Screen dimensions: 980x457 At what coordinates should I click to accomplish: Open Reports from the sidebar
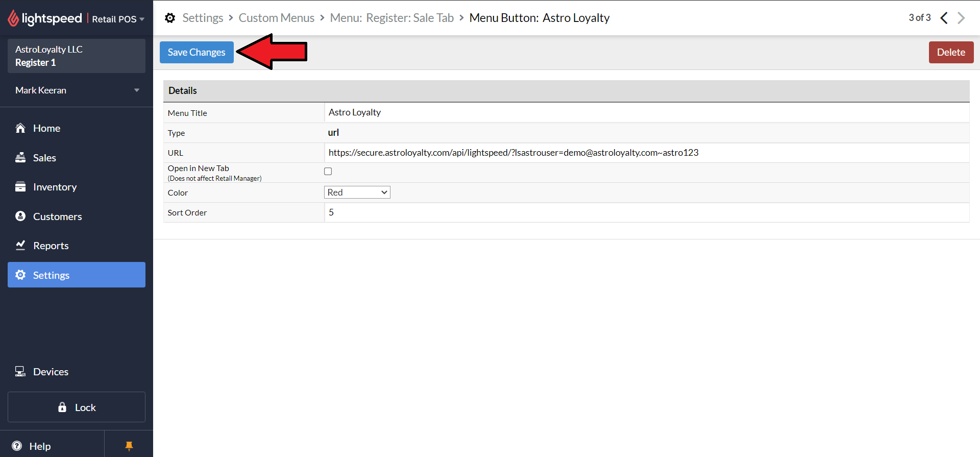pyautogui.click(x=77, y=246)
